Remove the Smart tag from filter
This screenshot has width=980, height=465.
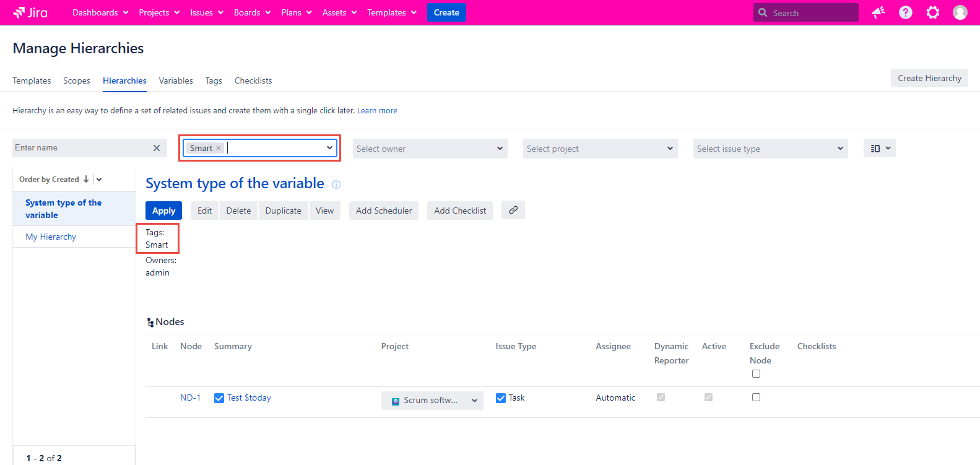tap(219, 148)
